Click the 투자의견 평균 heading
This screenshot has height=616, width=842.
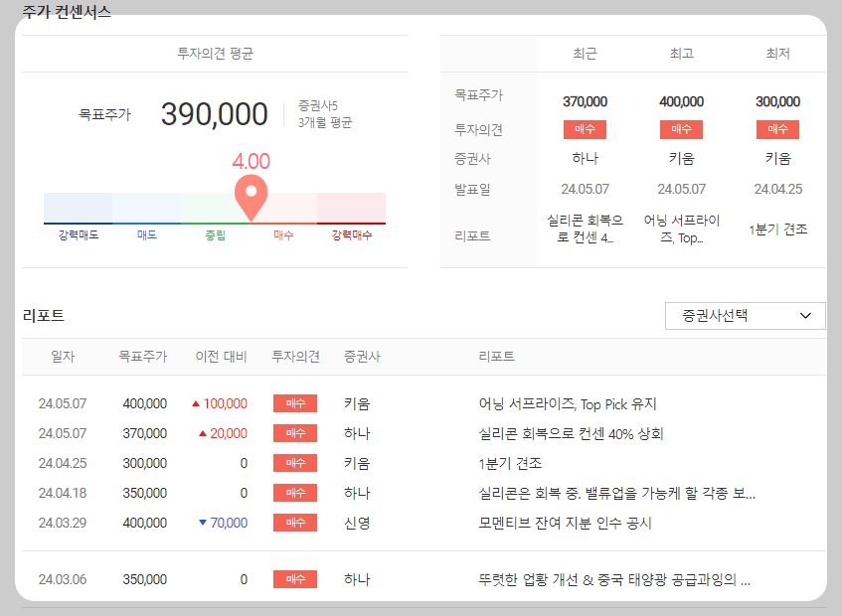pyautogui.click(x=215, y=53)
